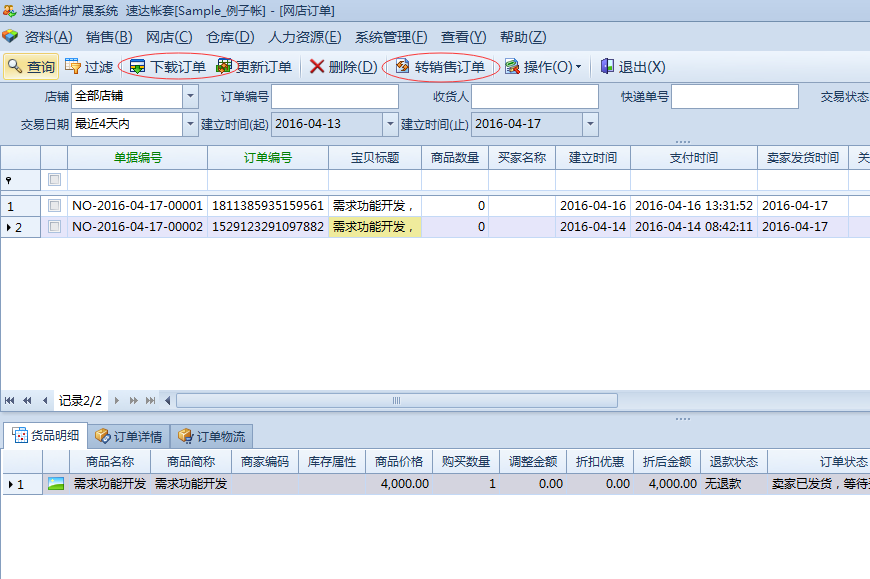Exit via the 退出(X) door icon

[x=608, y=67]
